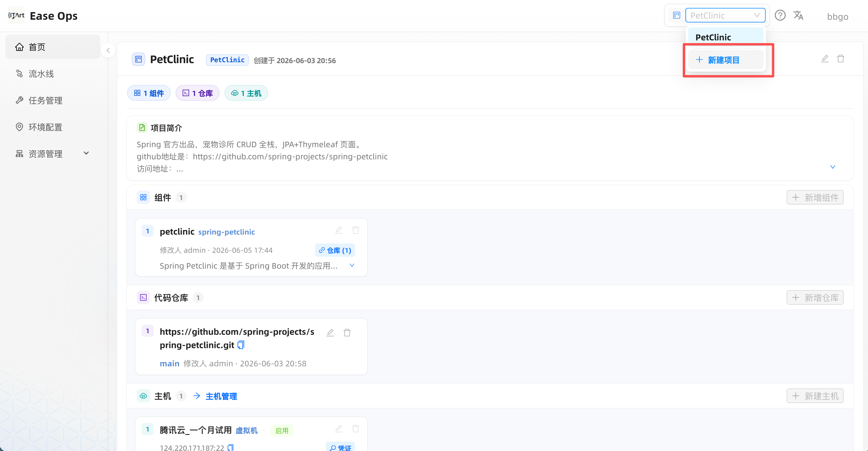
Task: Click the 凭证 credential tag
Action: 340,447
